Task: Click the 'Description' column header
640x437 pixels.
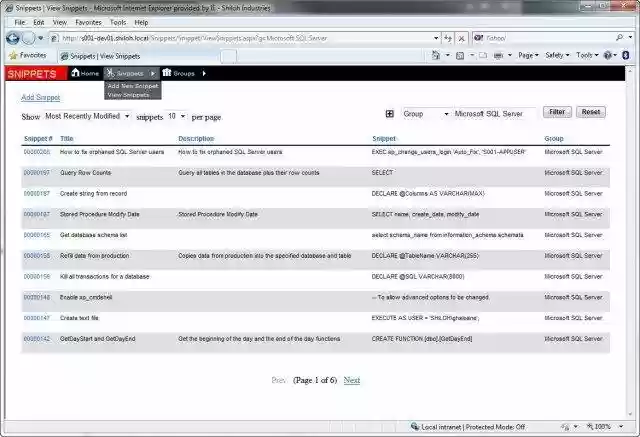Action: (x=196, y=139)
